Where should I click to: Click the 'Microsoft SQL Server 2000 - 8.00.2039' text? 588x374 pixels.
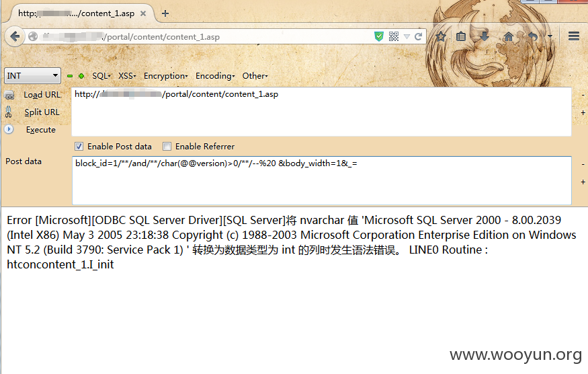click(463, 220)
